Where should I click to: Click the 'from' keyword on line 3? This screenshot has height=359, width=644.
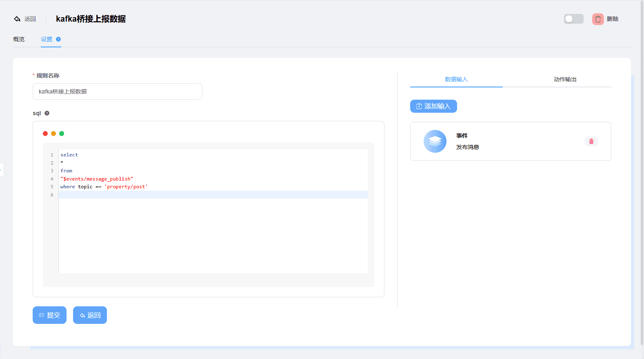pyautogui.click(x=66, y=171)
